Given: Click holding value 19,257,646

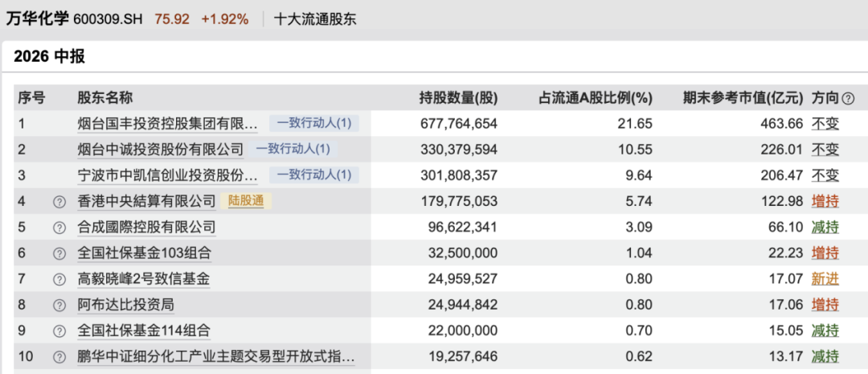Looking at the screenshot, I should pos(464,357).
